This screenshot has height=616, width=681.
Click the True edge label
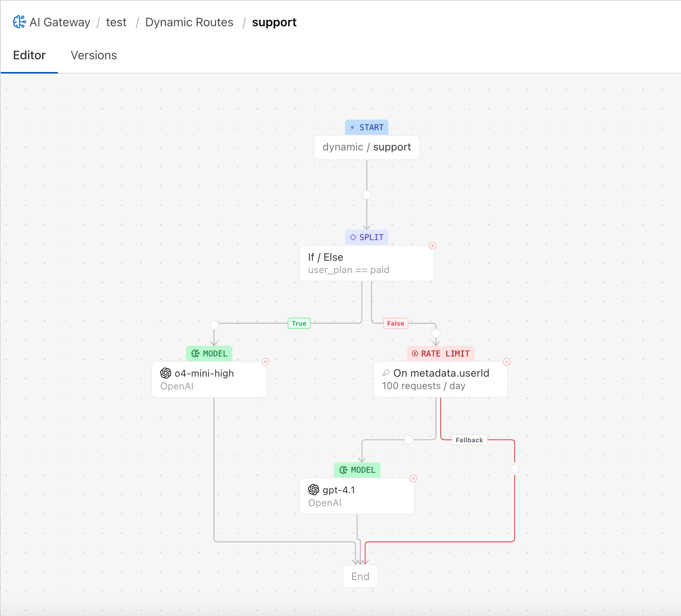tap(298, 323)
